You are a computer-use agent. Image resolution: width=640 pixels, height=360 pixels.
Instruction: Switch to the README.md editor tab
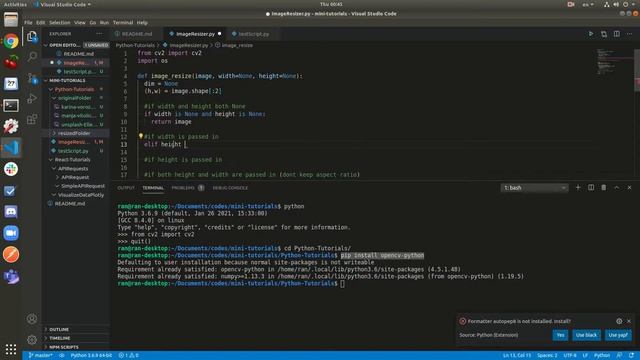[x=136, y=34]
